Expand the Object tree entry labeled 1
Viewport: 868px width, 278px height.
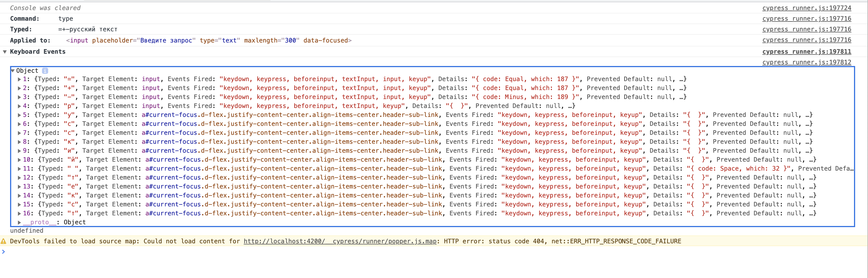coord(20,79)
